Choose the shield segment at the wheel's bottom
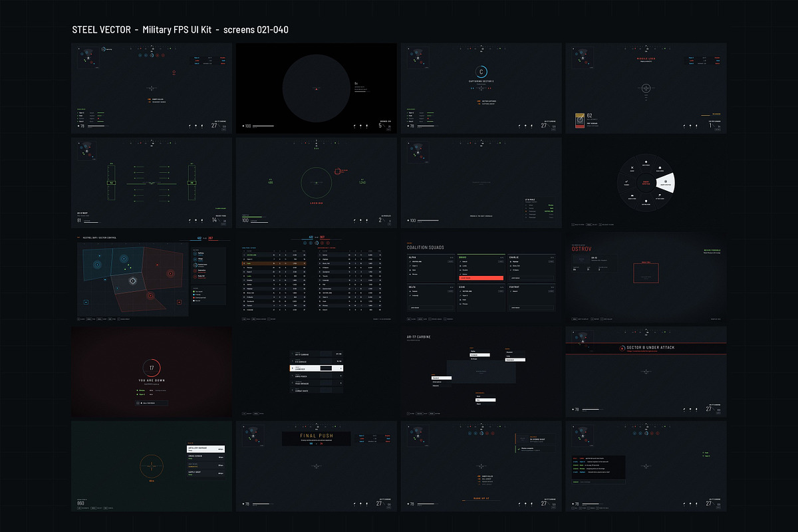 645,202
